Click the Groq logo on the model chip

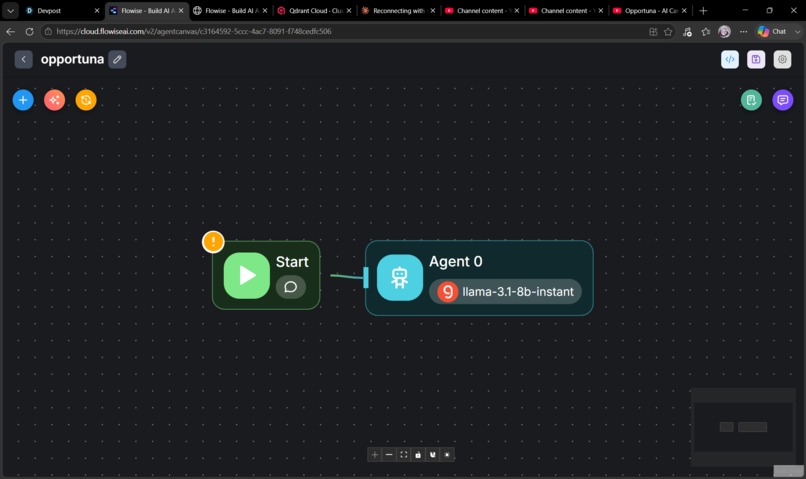click(447, 291)
